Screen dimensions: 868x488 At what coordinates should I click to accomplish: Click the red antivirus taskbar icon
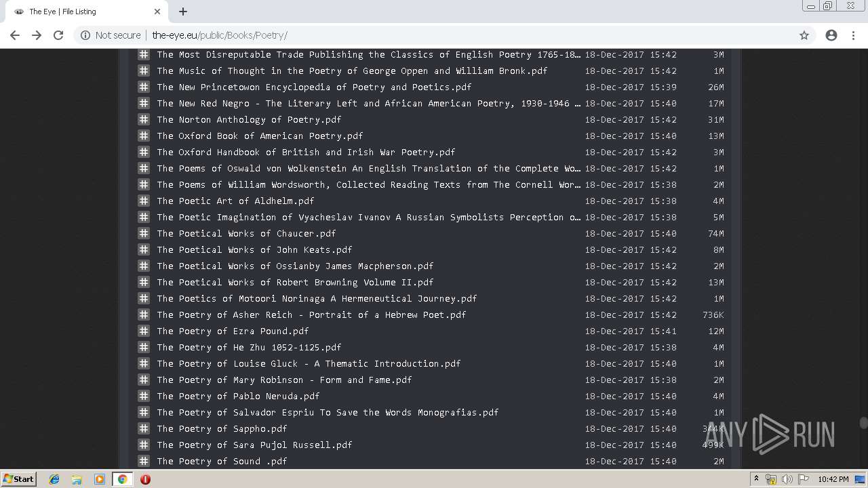145,479
